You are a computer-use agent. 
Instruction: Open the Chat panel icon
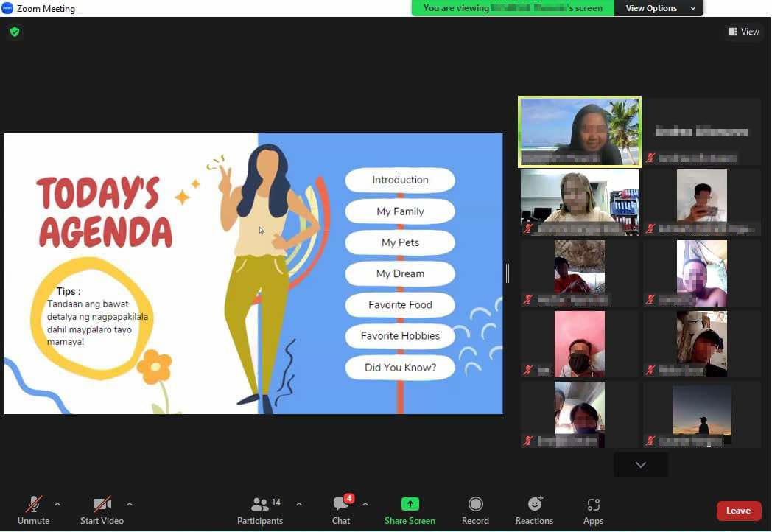point(340,505)
